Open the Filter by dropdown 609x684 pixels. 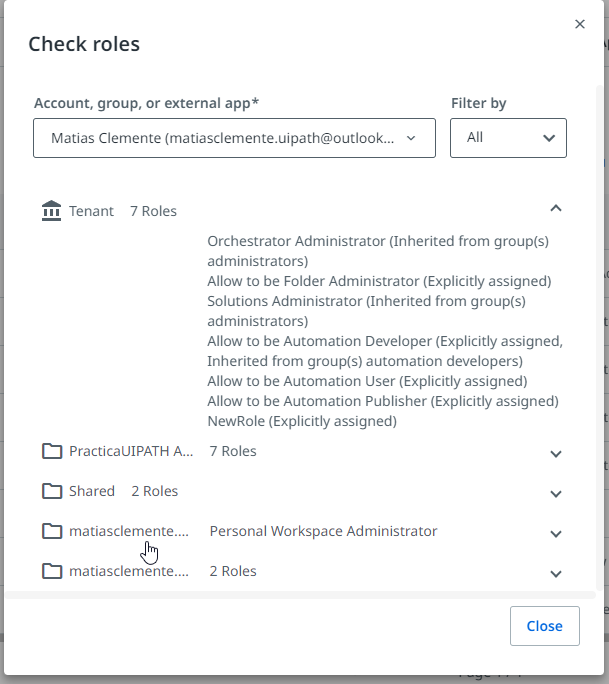508,138
